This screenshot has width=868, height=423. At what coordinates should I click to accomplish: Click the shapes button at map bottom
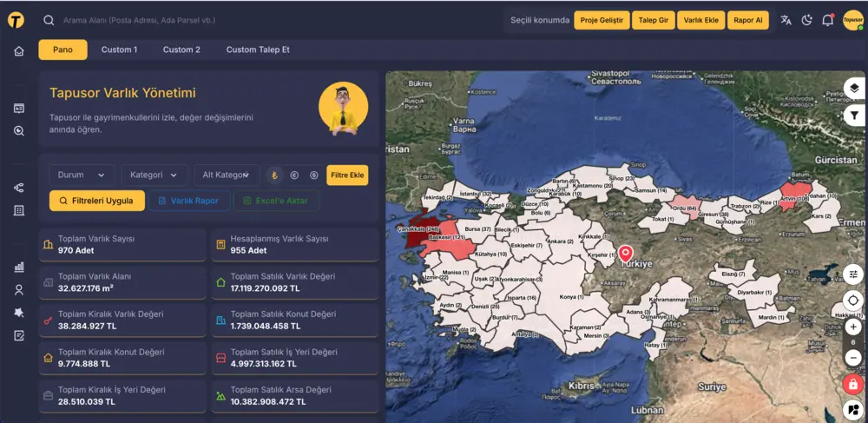coord(853,410)
